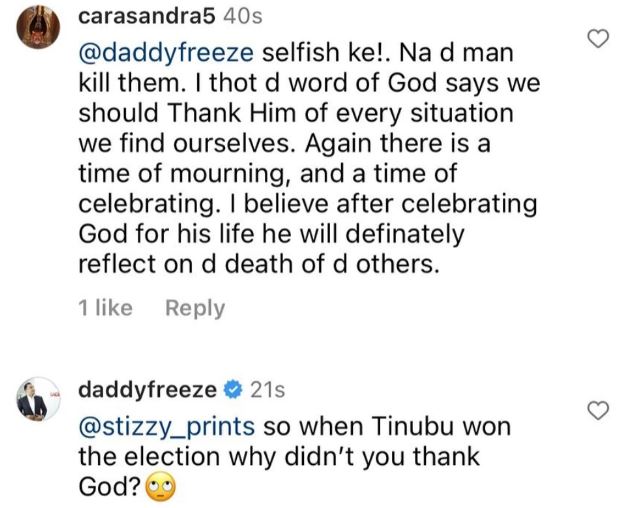This screenshot has height=508, width=617.
Task: Tap the heart on daddyfreeze's reply
Action: tap(598, 409)
